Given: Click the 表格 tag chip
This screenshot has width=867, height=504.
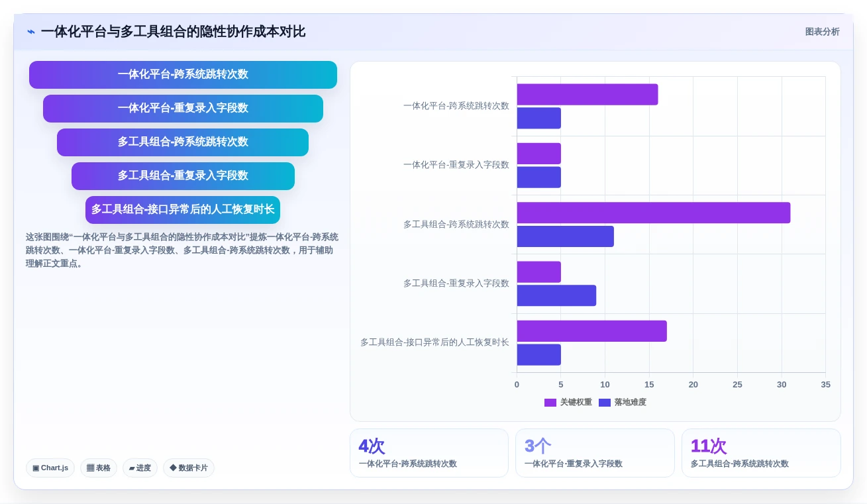Looking at the screenshot, I should [99, 468].
